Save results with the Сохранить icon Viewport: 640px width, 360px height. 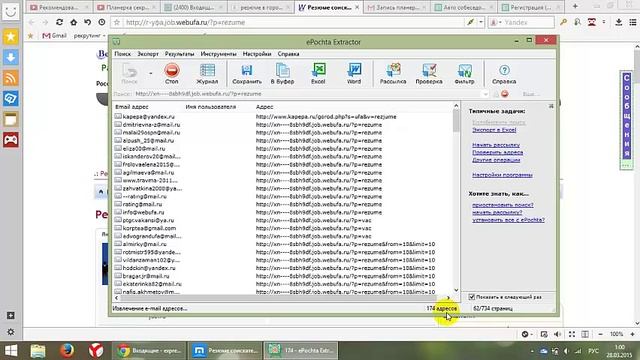pyautogui.click(x=247, y=73)
